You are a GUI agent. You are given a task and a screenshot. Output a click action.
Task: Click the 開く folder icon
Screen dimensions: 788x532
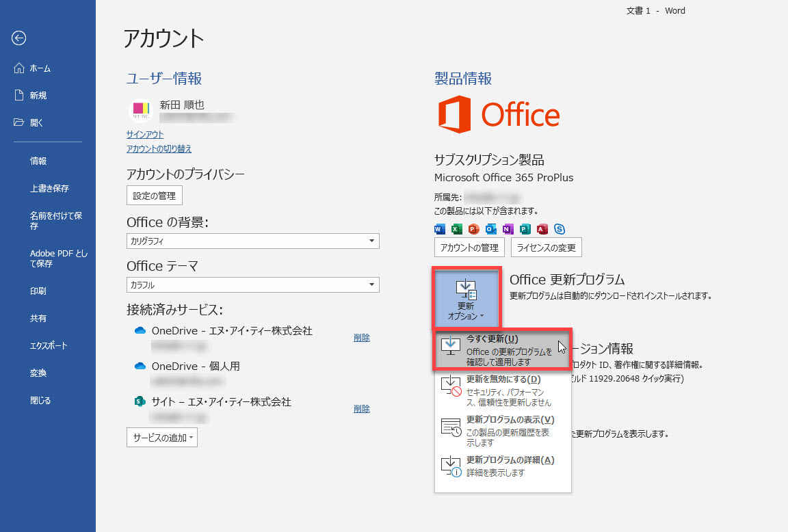(19, 123)
